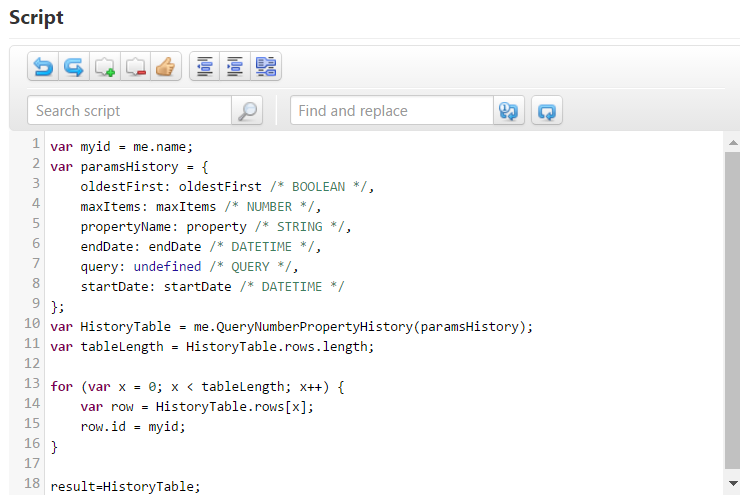
Task: Click the 'for' keyword on line 13
Action: click(x=61, y=387)
